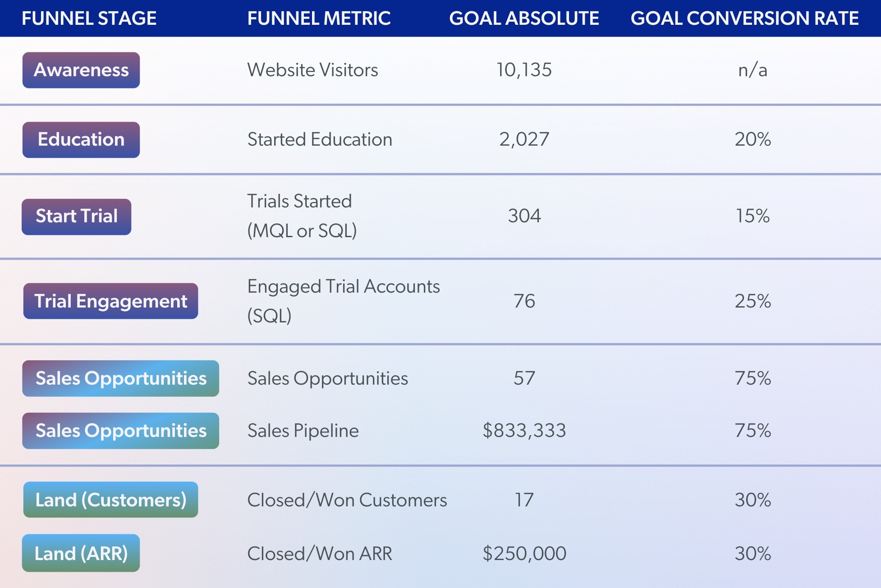Click the Awareness stage badge
The width and height of the screenshot is (881, 588).
tap(81, 70)
